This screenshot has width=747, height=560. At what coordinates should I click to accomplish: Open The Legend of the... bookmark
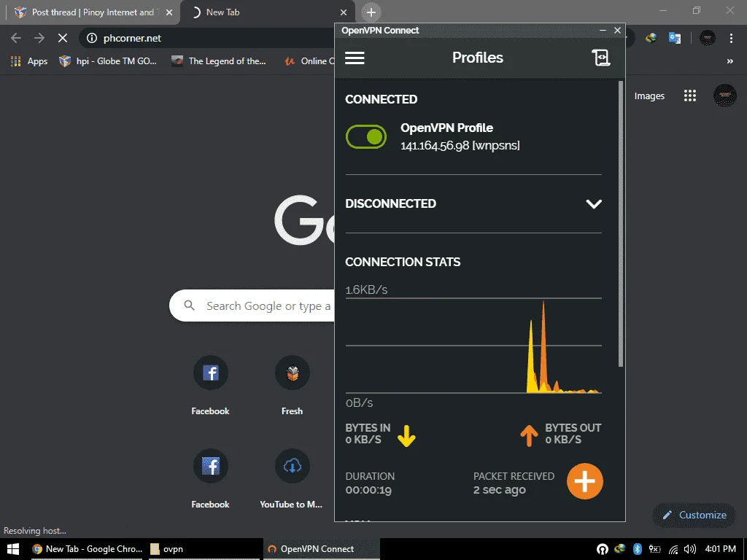(219, 61)
